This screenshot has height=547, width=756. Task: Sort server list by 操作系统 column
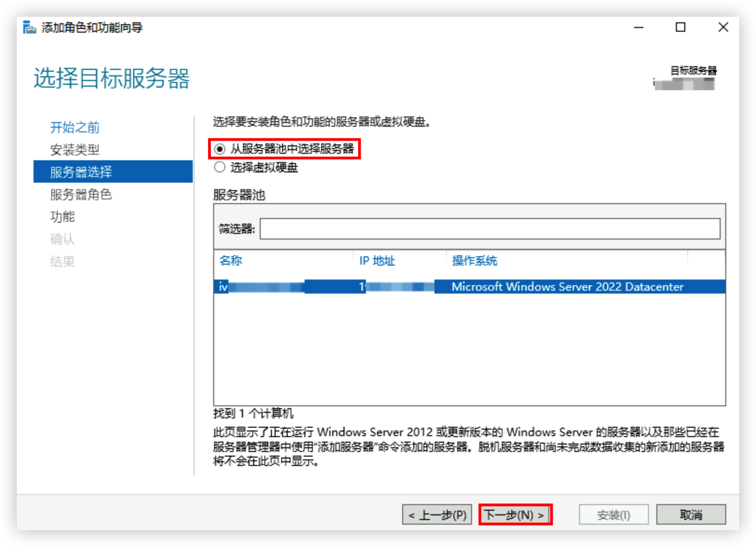click(474, 260)
